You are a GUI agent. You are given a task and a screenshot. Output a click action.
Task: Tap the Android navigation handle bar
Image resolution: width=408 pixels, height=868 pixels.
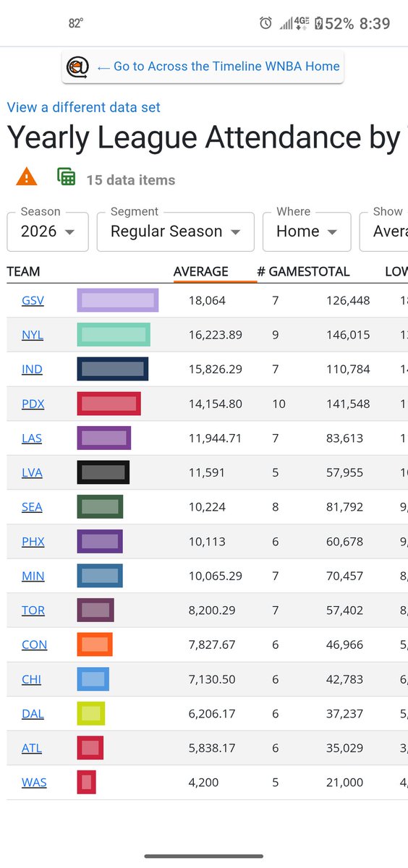pos(203,856)
